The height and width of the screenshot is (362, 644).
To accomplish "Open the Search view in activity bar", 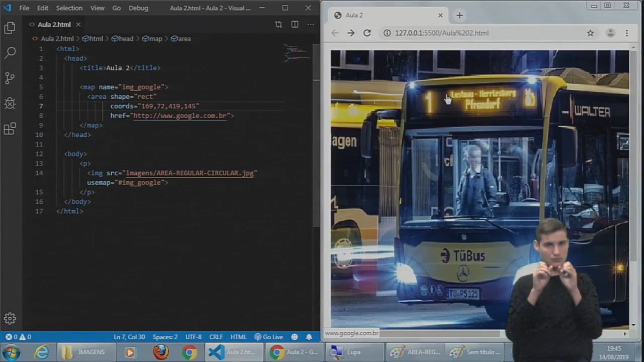I will 10,52.
